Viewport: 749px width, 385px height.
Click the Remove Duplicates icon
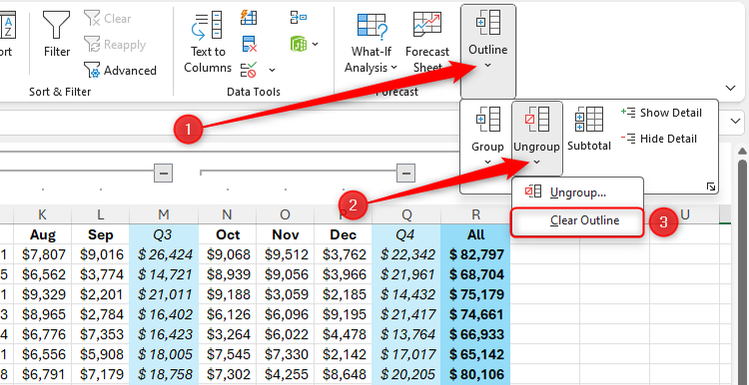249,44
